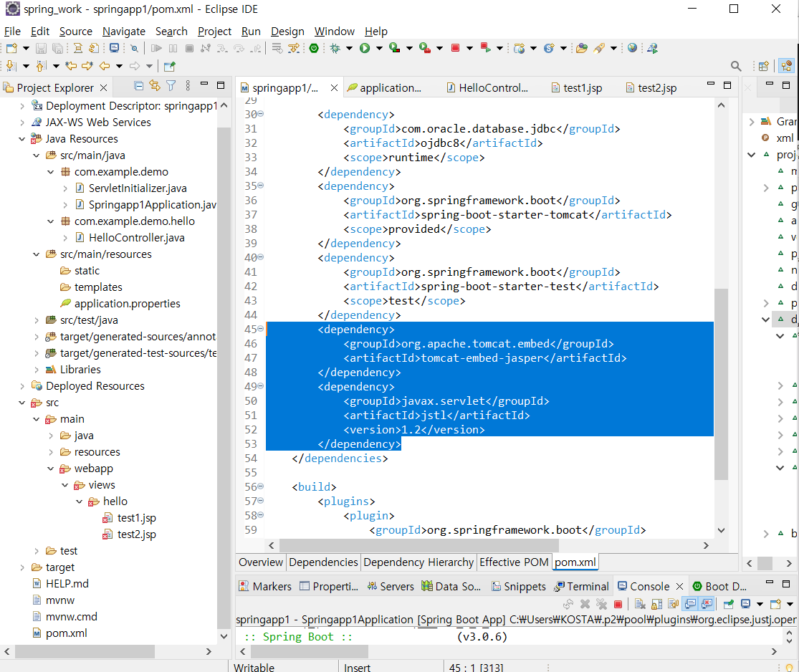Open the Servers view tab
The height and width of the screenshot is (672, 799).
pos(391,587)
